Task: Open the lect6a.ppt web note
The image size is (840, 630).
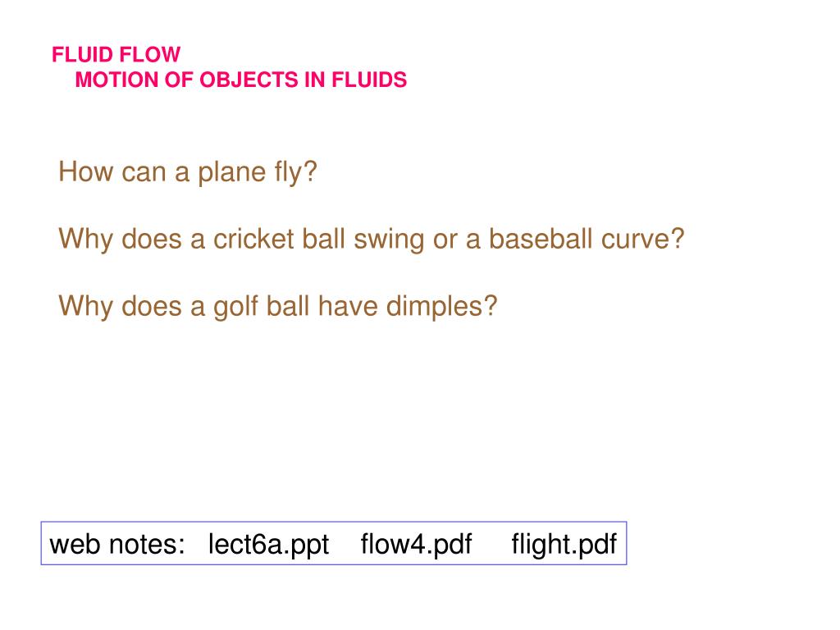Action: (x=268, y=545)
